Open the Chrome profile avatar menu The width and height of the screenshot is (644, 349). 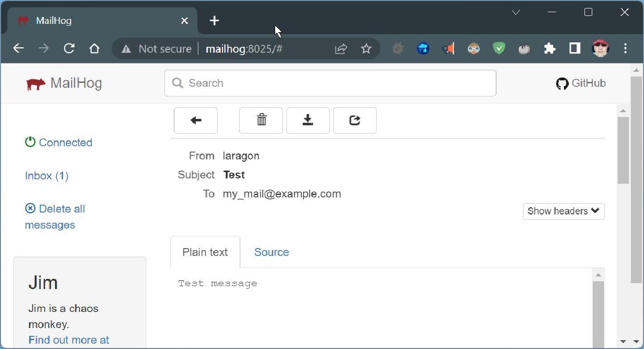(x=600, y=48)
